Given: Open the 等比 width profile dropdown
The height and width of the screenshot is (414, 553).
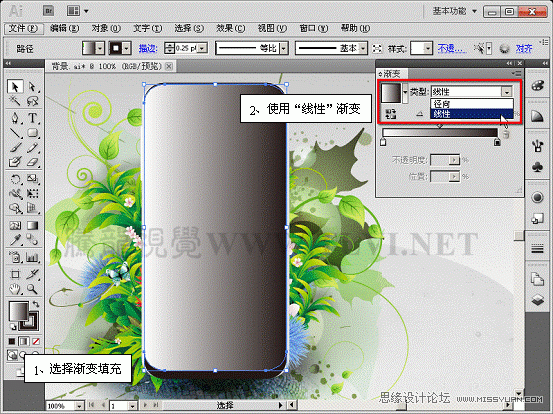Looking at the screenshot, I should (284, 48).
